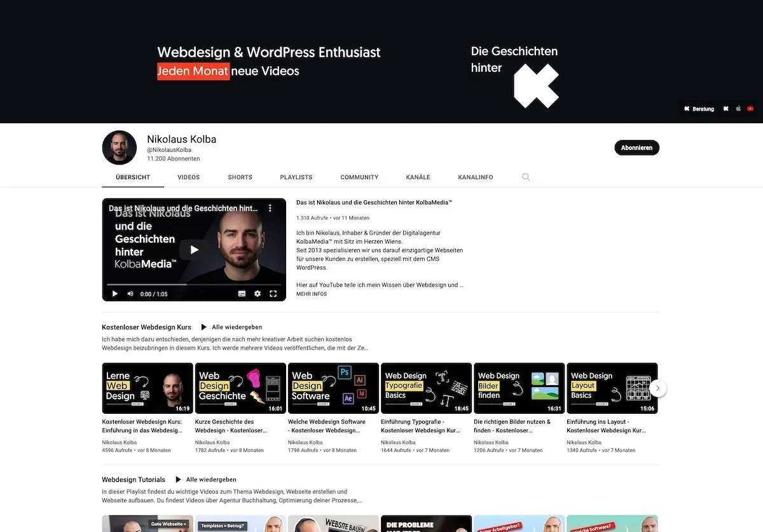Open the Videos tab
The height and width of the screenshot is (532, 763).
(189, 177)
